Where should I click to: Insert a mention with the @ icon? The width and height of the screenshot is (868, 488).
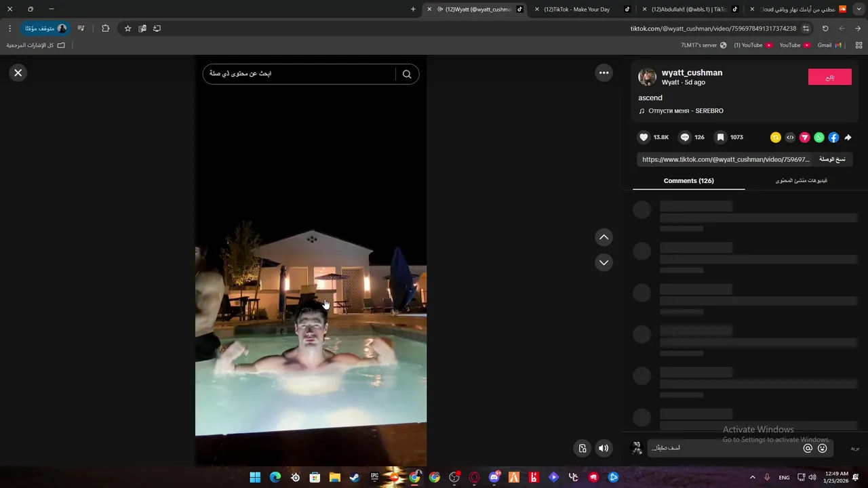coord(808,448)
